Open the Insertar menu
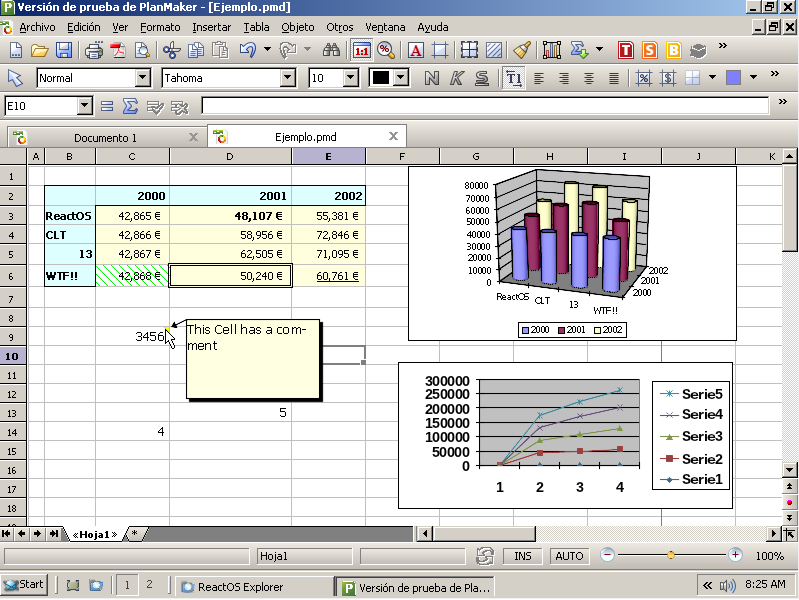This screenshot has height=600, width=799. click(211, 27)
